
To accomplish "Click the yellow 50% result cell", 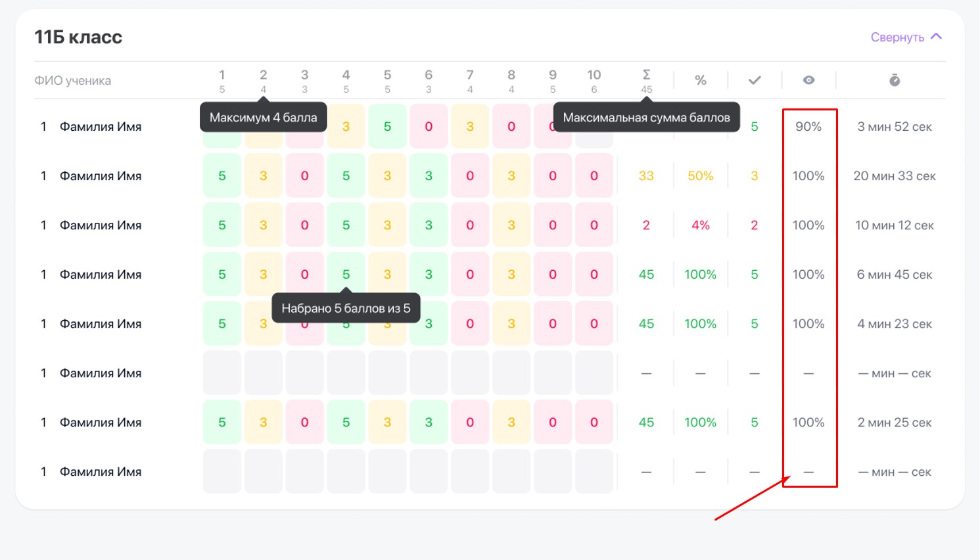I will pyautogui.click(x=701, y=176).
